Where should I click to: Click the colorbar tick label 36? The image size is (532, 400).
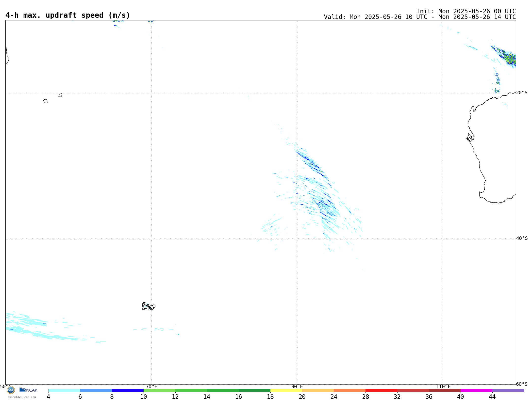coord(429,397)
